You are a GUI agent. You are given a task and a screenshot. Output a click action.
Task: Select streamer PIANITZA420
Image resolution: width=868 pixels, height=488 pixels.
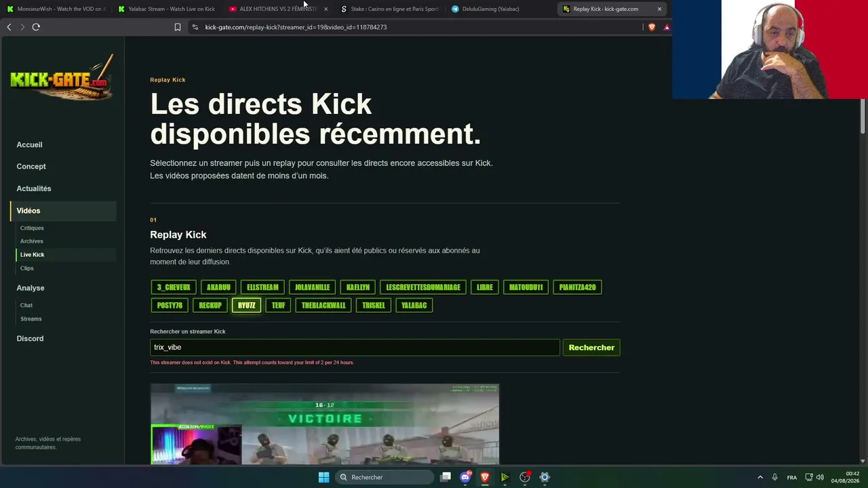coord(578,287)
